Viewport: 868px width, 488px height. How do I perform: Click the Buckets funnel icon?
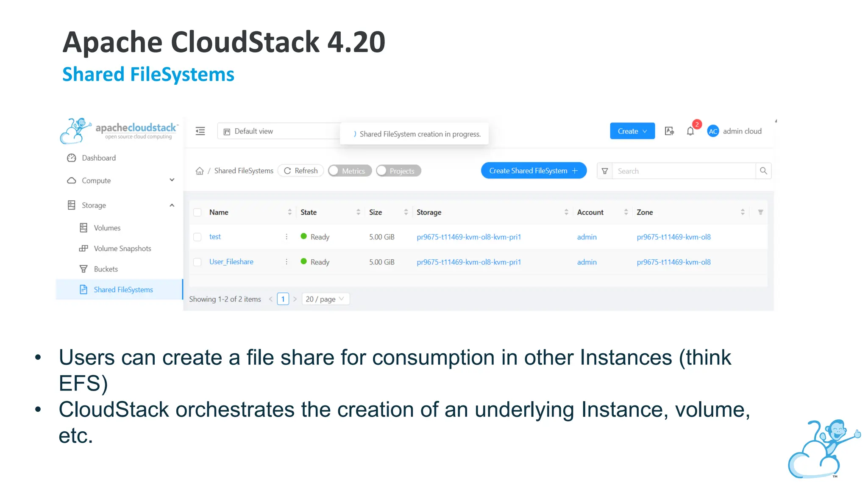(83, 269)
